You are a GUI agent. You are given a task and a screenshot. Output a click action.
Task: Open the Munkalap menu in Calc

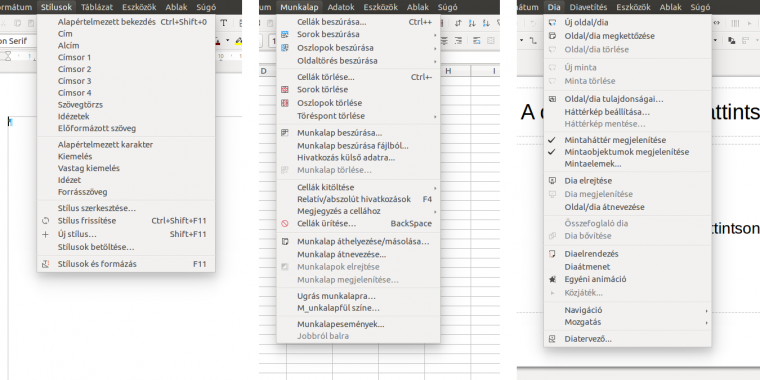300,7
